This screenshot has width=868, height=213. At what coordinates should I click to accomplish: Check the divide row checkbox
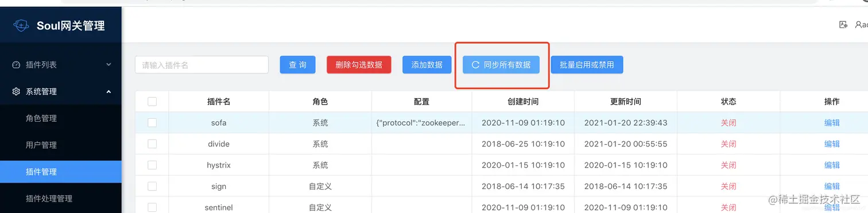click(x=152, y=144)
